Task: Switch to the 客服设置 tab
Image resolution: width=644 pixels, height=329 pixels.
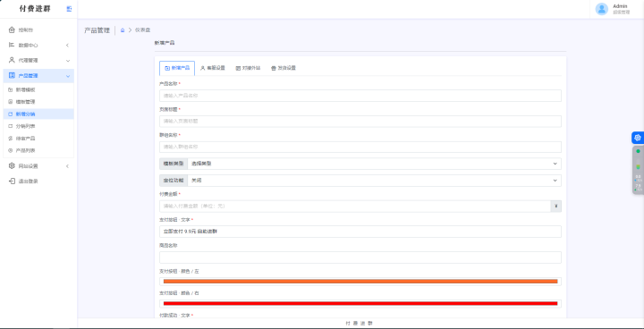Action: tap(212, 68)
